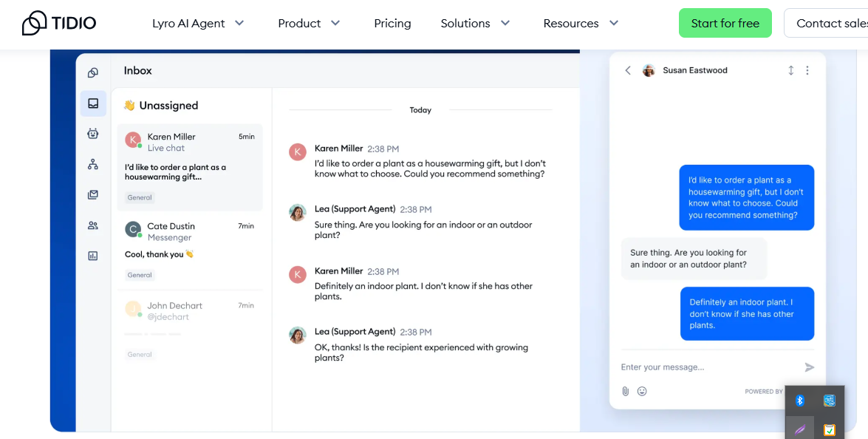Open analytics via the bar chart icon
This screenshot has height=439, width=868.
click(x=92, y=256)
